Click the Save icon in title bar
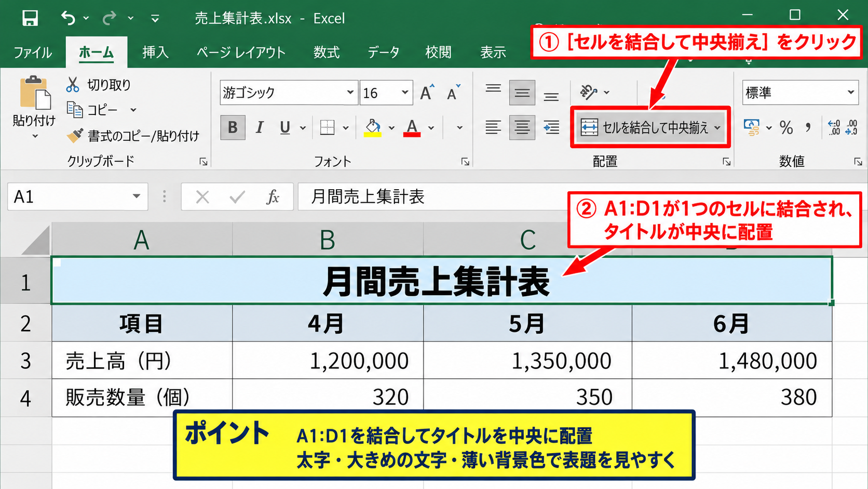The height and width of the screenshot is (489, 868). coord(30,18)
